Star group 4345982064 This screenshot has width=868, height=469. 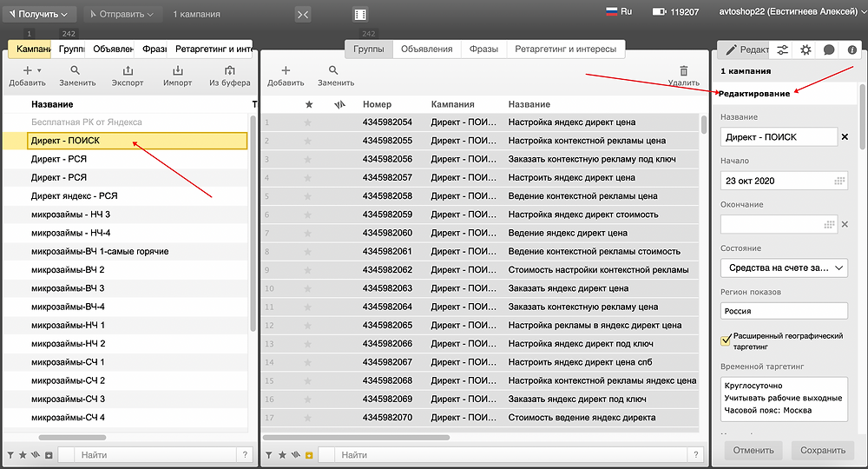(308, 307)
